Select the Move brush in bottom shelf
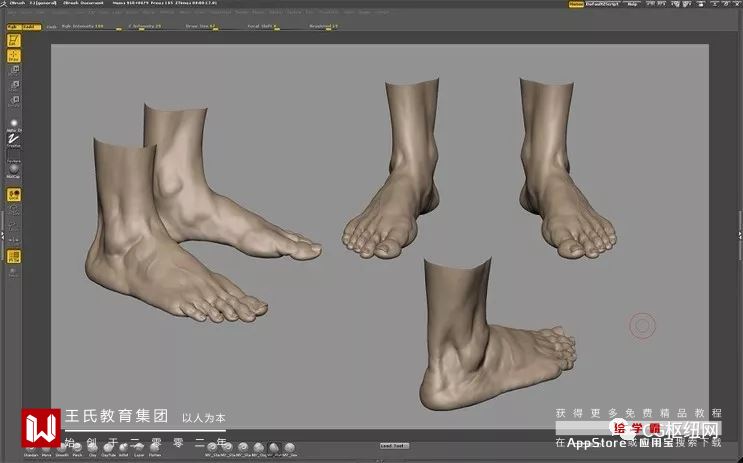 (46, 450)
